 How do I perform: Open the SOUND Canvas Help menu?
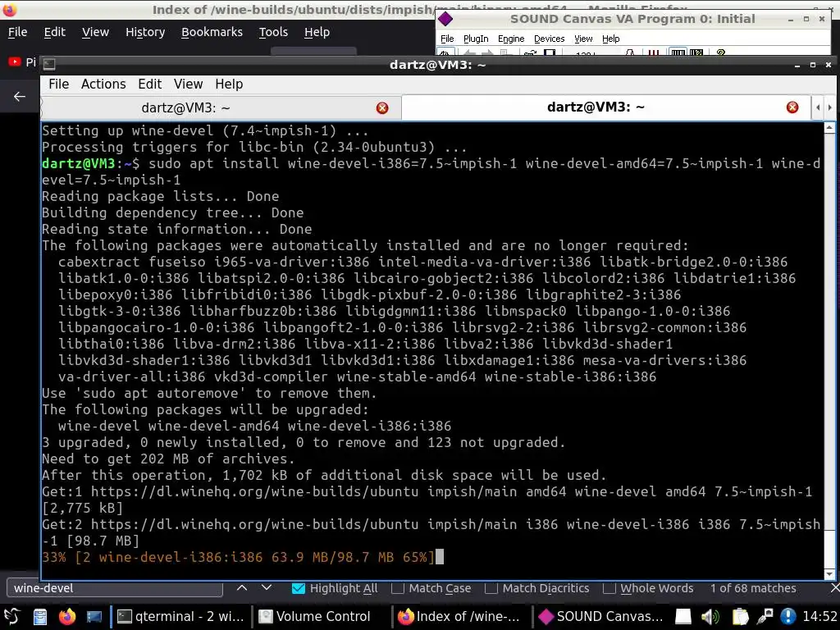[610, 39]
